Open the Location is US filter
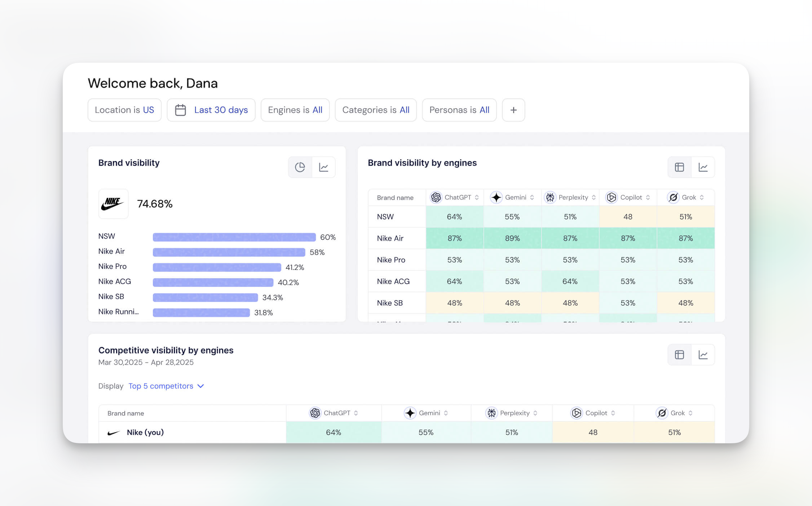812x506 pixels. [124, 110]
